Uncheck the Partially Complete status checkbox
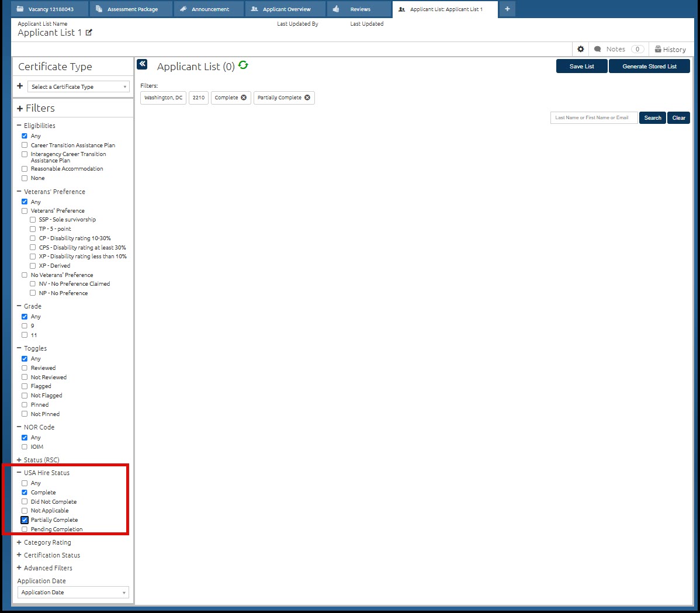Viewport: 700px width, 613px height. click(x=25, y=520)
